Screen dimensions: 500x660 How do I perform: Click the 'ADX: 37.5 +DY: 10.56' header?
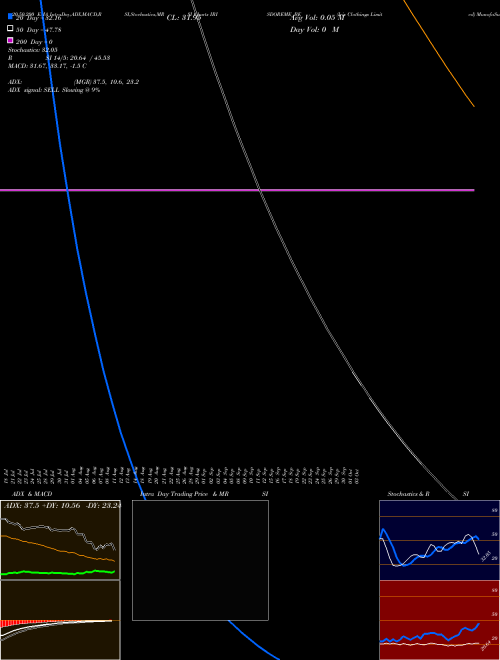point(62,506)
